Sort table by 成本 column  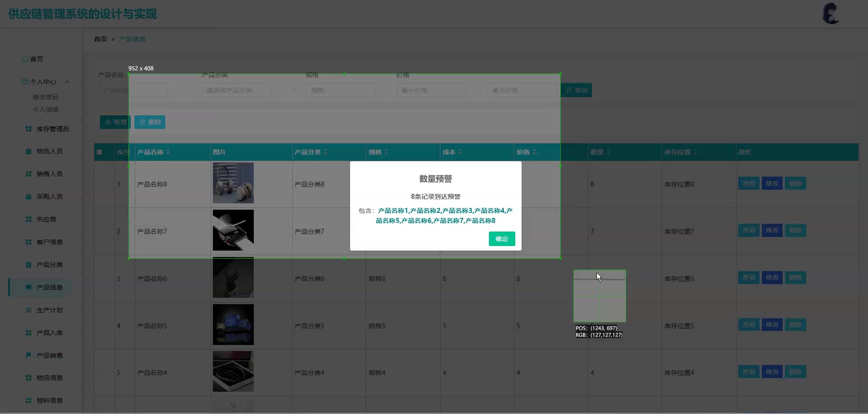coord(460,152)
